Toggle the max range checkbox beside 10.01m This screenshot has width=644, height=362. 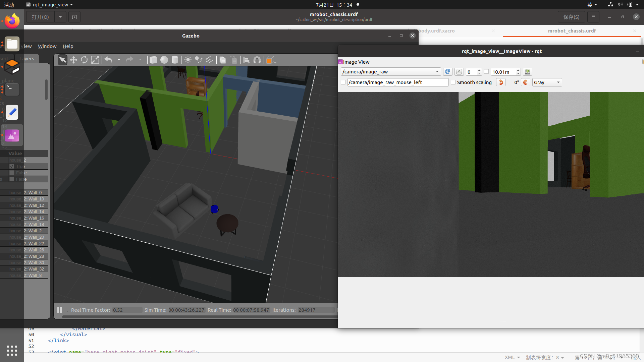pyautogui.click(x=486, y=72)
